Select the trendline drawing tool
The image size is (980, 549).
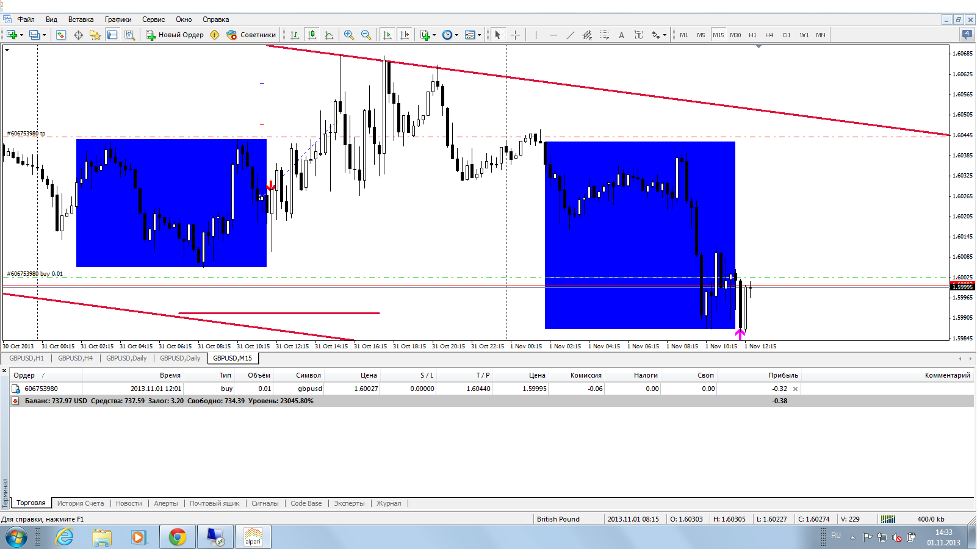coord(570,35)
